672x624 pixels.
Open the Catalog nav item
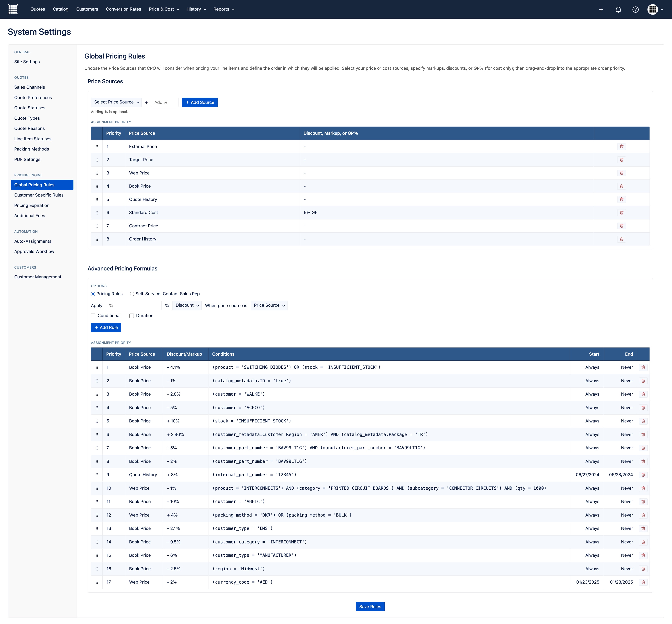[x=60, y=9]
